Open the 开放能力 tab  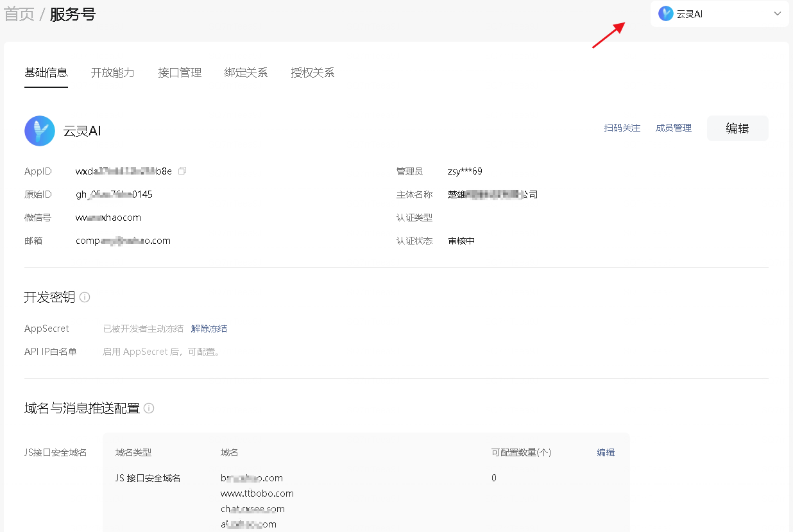[113, 73]
